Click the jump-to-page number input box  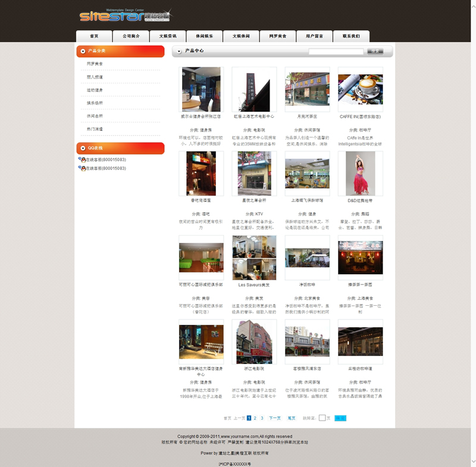(322, 418)
